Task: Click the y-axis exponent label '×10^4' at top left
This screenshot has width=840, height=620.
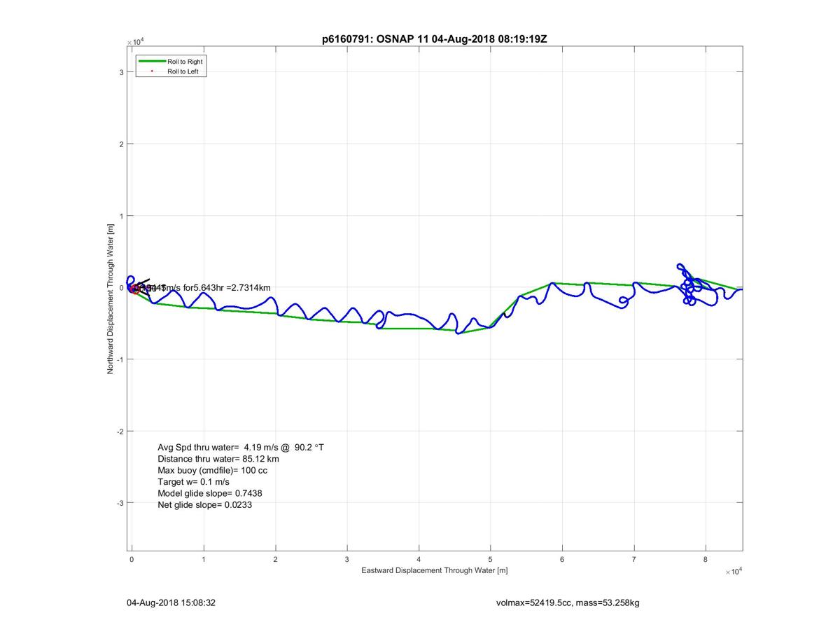Action: click(x=135, y=42)
